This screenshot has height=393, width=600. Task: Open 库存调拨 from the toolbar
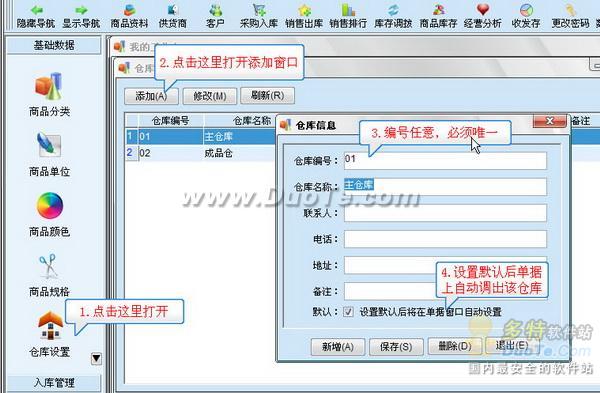tap(393, 16)
